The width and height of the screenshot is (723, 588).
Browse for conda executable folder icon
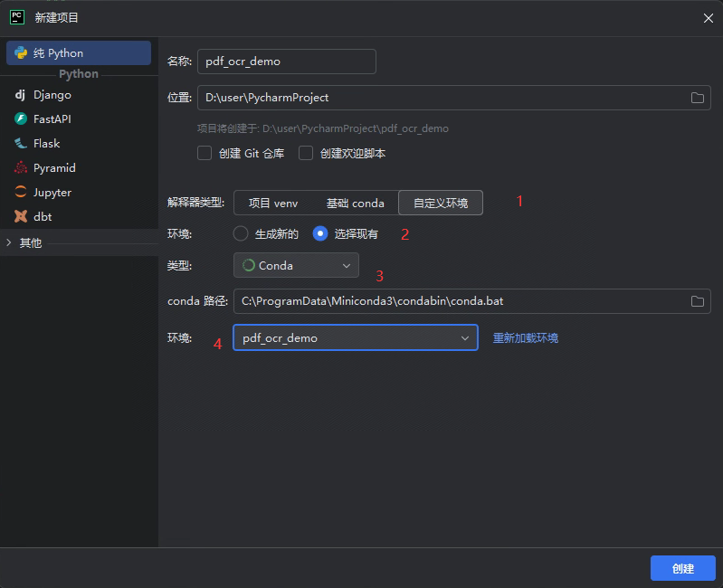(x=697, y=301)
